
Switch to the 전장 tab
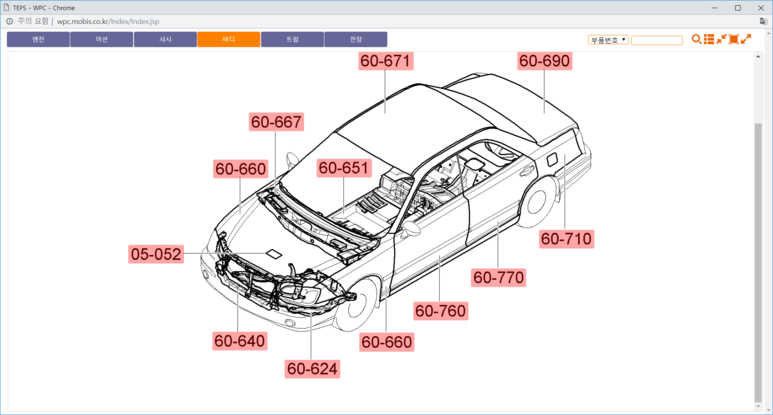[x=356, y=39]
